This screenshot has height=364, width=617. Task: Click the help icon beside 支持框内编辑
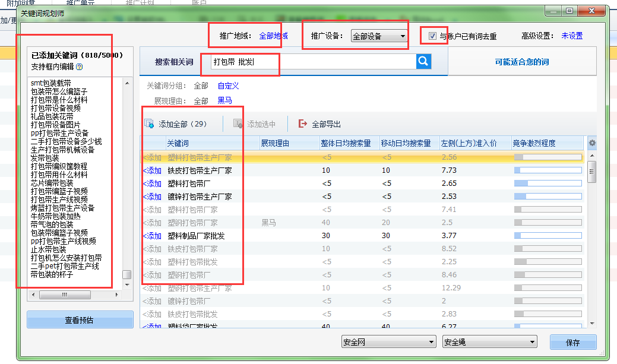[79, 67]
